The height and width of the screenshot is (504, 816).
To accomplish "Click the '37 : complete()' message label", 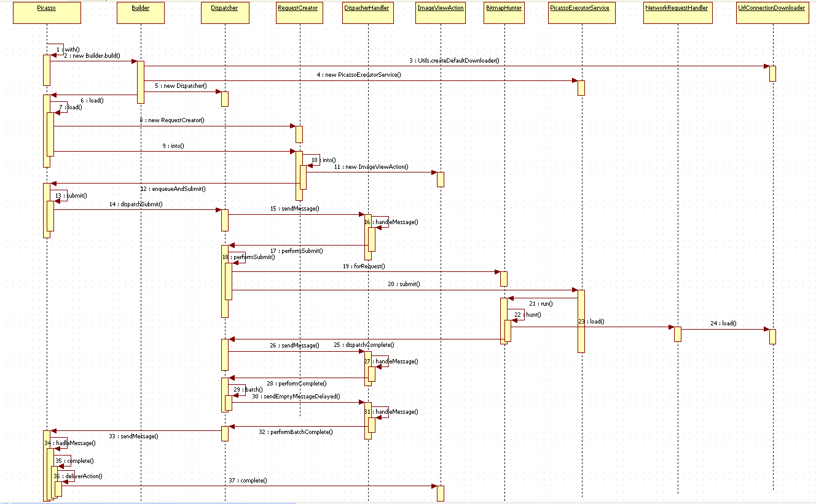I will pos(248,481).
